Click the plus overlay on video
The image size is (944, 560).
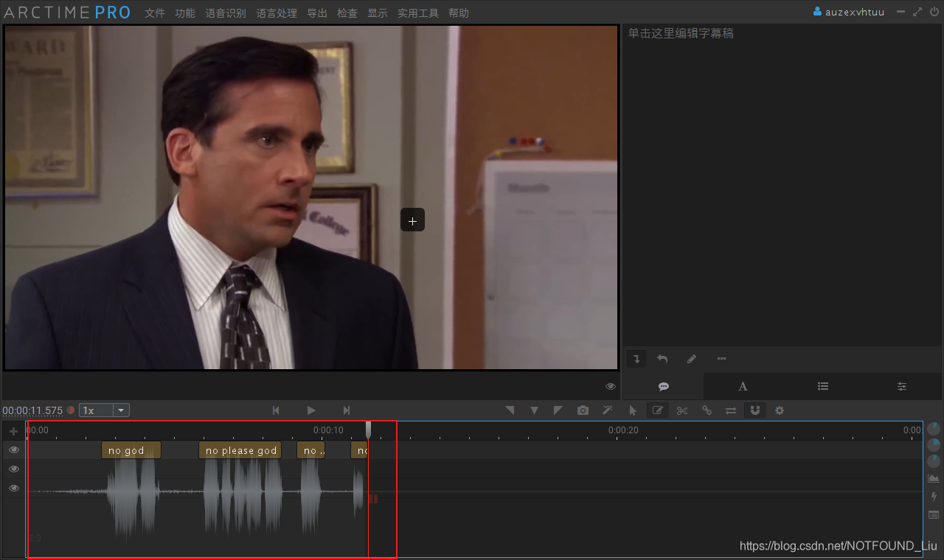[x=412, y=220]
